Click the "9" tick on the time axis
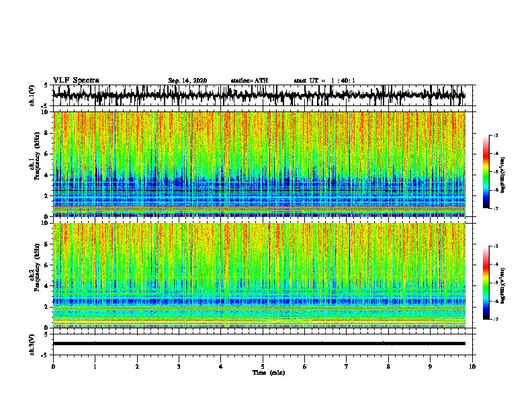 [430, 367]
